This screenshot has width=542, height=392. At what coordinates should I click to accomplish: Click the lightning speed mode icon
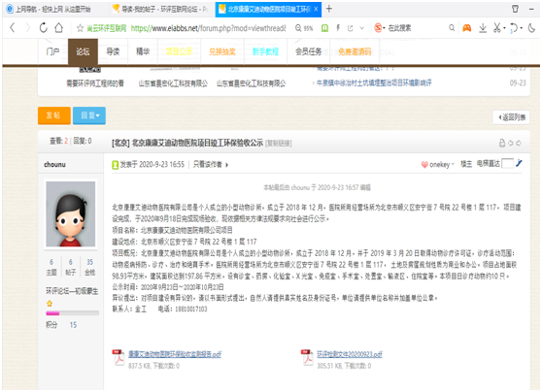[x=338, y=28]
